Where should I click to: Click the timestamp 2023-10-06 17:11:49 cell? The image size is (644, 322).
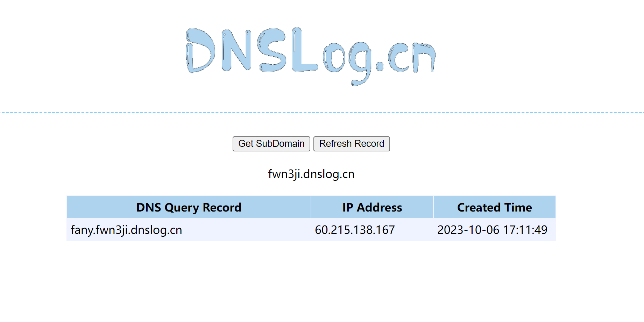click(x=492, y=230)
